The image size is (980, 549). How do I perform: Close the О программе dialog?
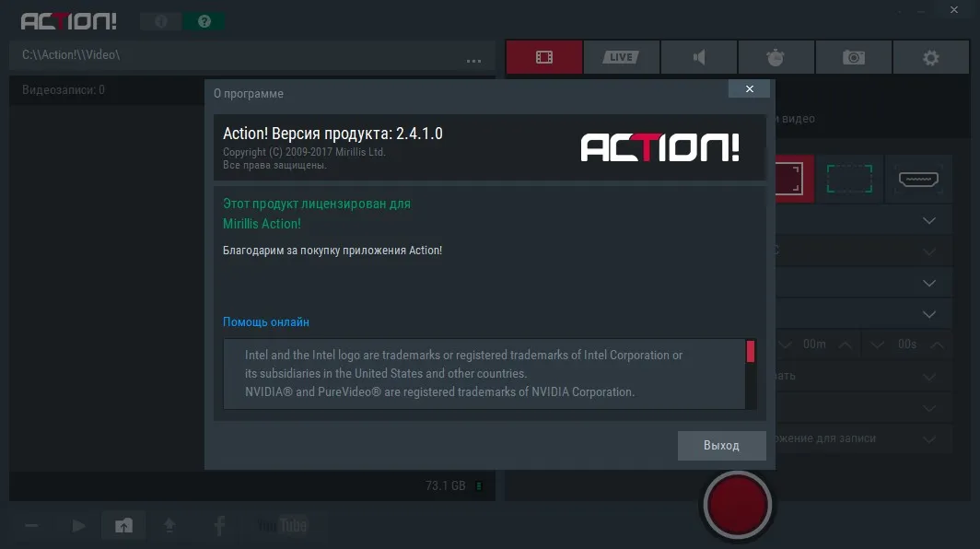tap(749, 88)
